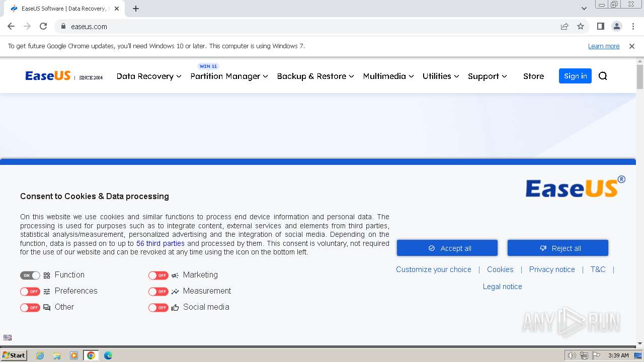Close the EaseUS Software tab

tap(117, 9)
